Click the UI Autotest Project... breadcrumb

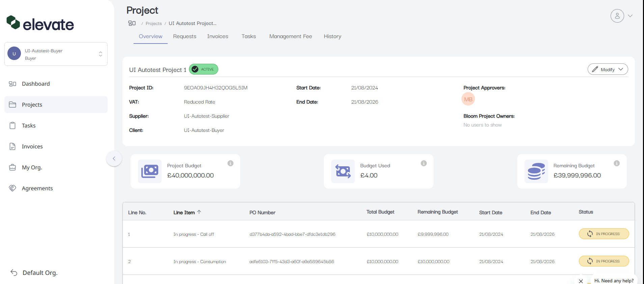tap(192, 23)
